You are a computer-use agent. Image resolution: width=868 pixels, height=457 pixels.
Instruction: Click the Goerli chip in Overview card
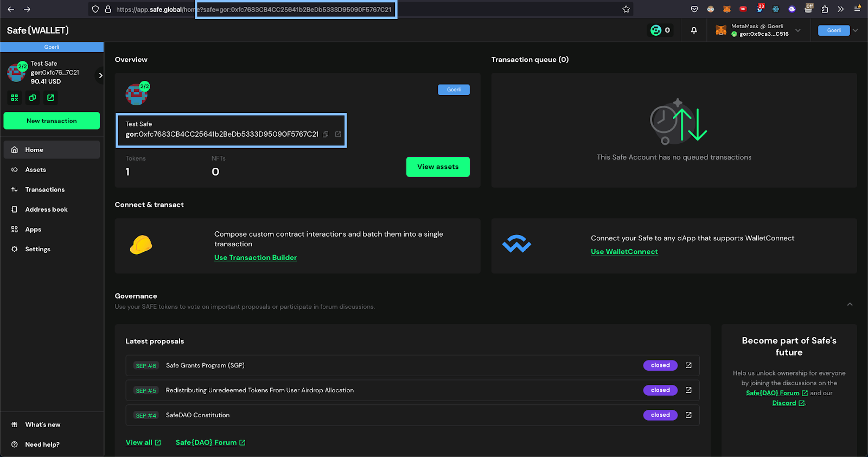click(x=454, y=90)
